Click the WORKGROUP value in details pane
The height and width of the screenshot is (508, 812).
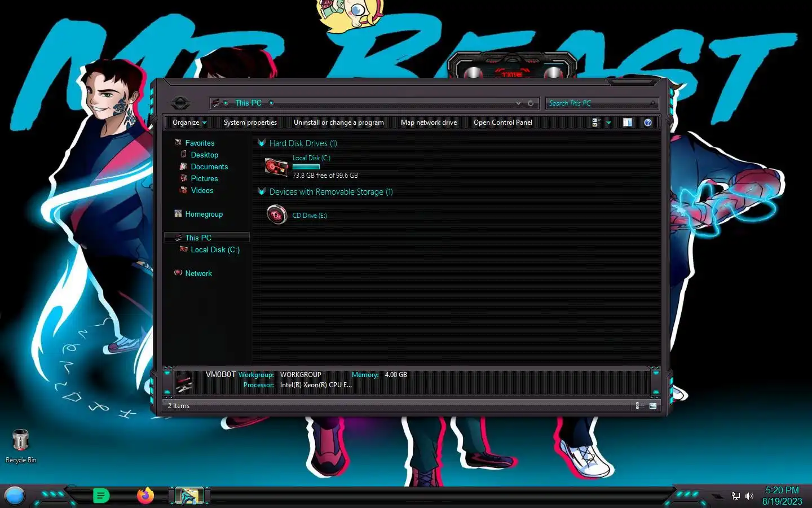click(x=301, y=375)
